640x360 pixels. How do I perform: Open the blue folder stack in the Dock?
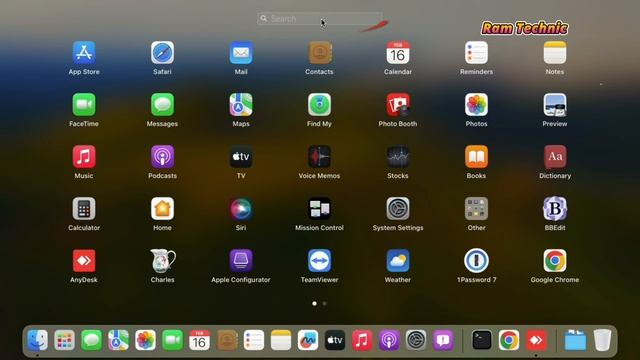575,340
